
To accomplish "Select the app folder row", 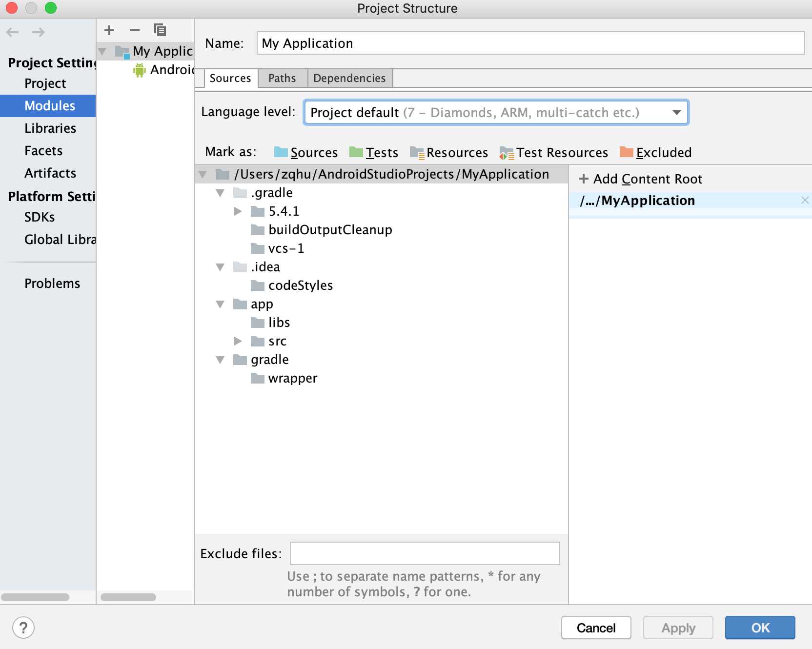I will [x=382, y=304].
